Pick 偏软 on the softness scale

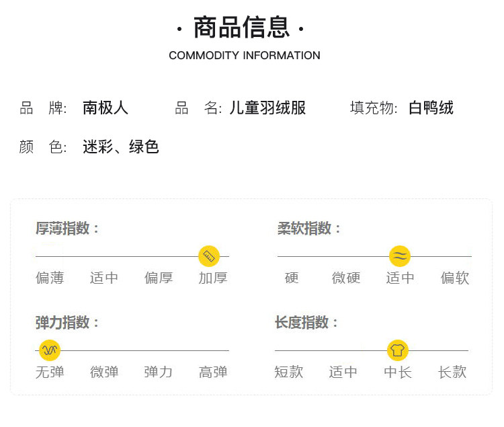pyautogui.click(x=455, y=278)
